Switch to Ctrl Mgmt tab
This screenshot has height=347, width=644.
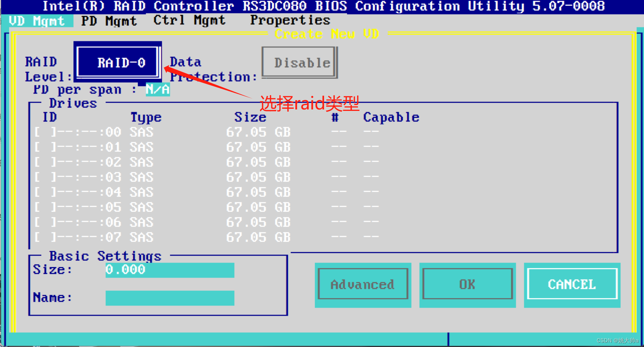189,20
